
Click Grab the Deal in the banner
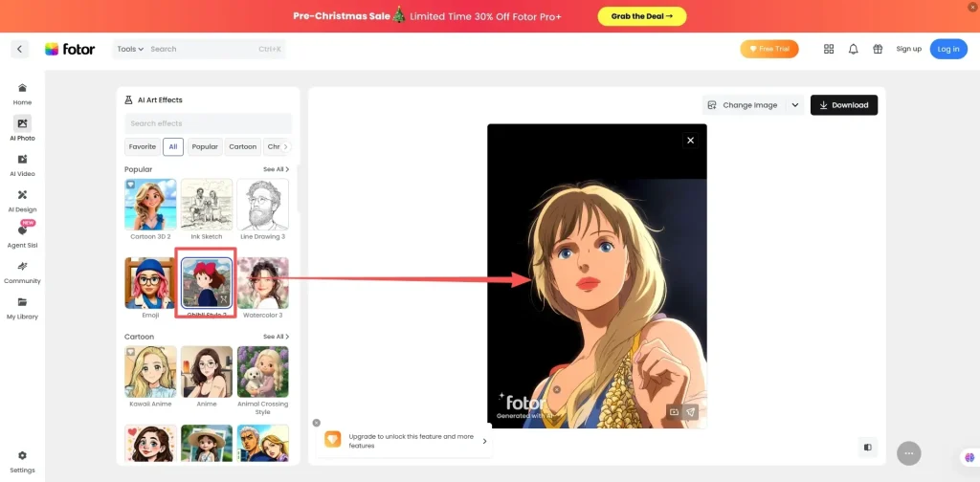click(642, 16)
